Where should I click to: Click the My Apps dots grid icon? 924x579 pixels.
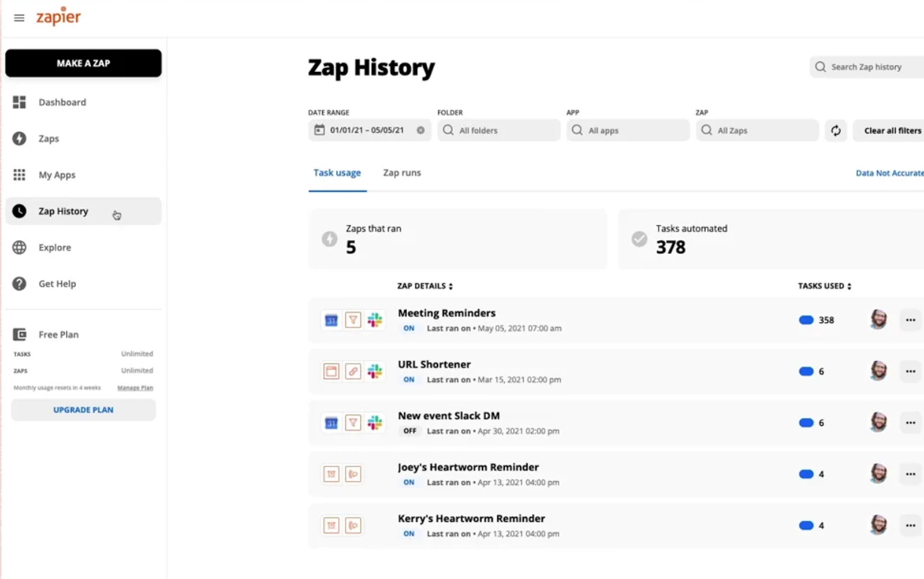click(x=20, y=175)
